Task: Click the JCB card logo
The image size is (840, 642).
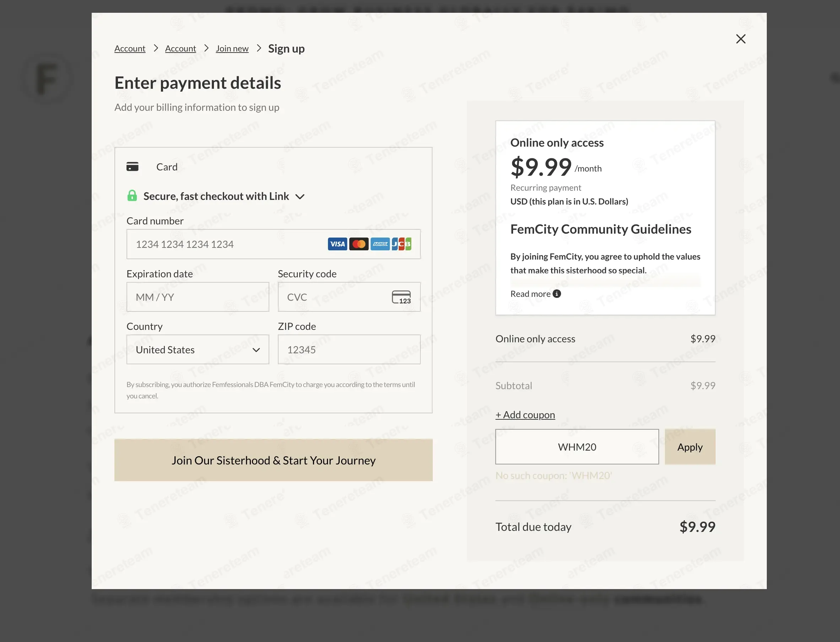Action: pos(402,244)
